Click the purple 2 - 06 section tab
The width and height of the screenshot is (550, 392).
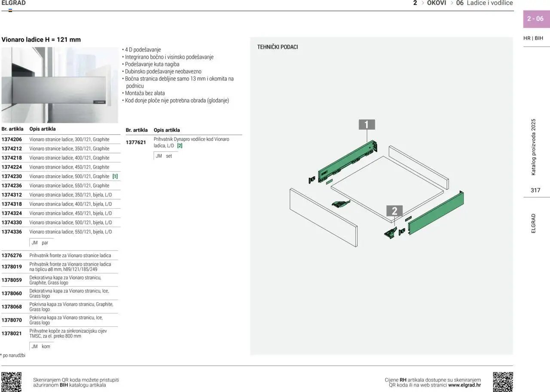coord(535,19)
